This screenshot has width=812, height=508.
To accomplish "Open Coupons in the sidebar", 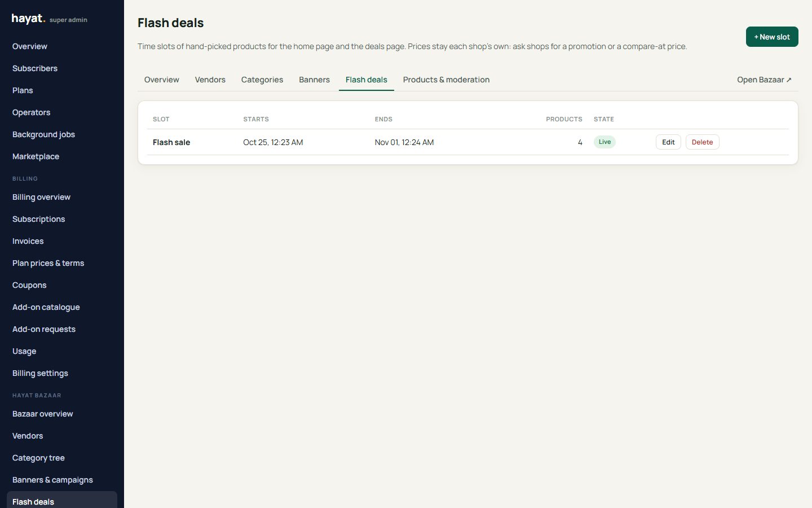I will (29, 285).
